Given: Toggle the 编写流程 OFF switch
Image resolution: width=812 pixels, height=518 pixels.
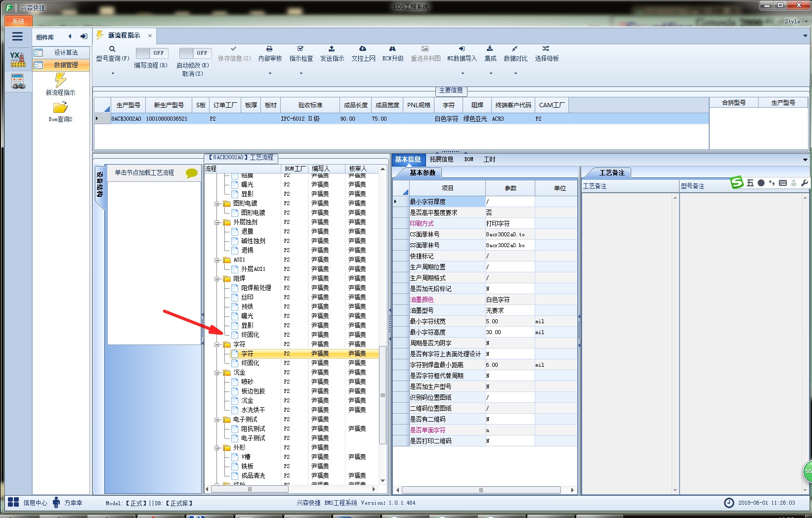Looking at the screenshot, I should [152, 53].
